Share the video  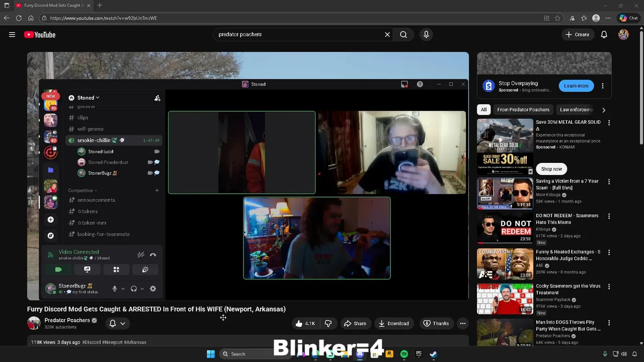pyautogui.click(x=355, y=323)
